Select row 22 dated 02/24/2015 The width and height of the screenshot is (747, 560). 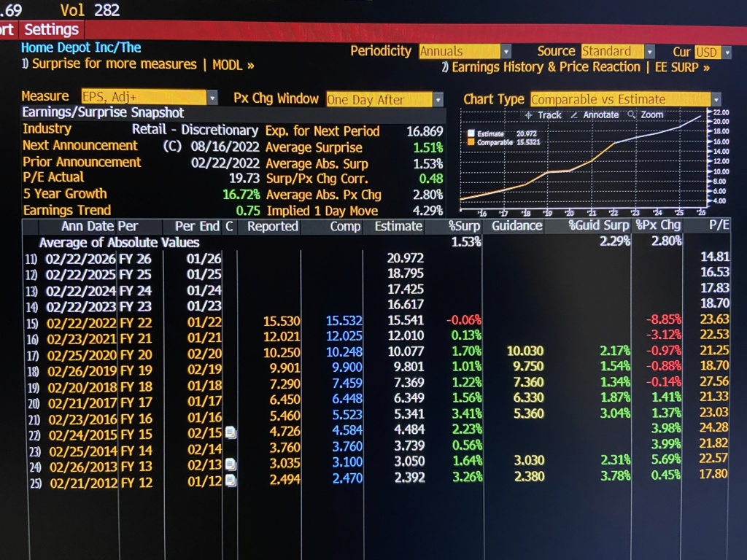(376, 433)
